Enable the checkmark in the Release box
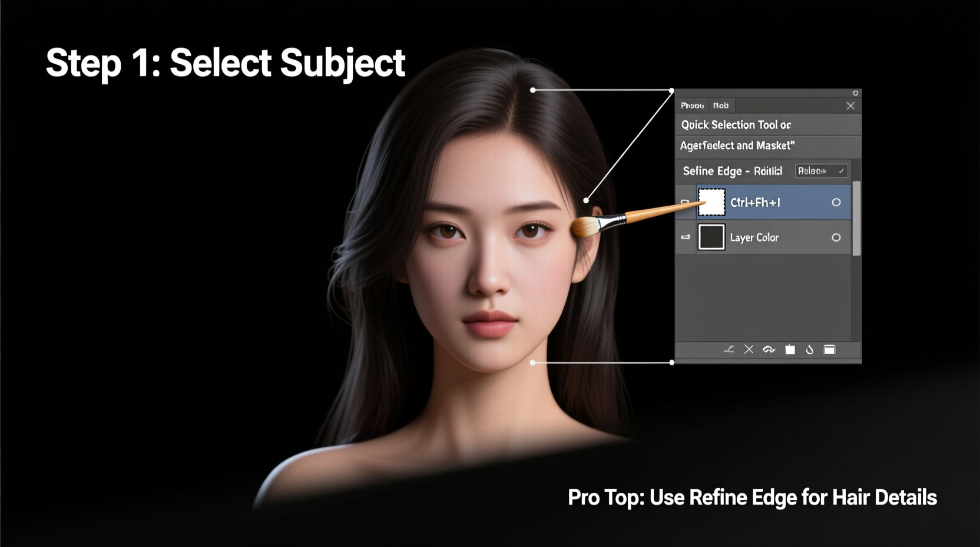Image resolution: width=980 pixels, height=547 pixels. (840, 171)
